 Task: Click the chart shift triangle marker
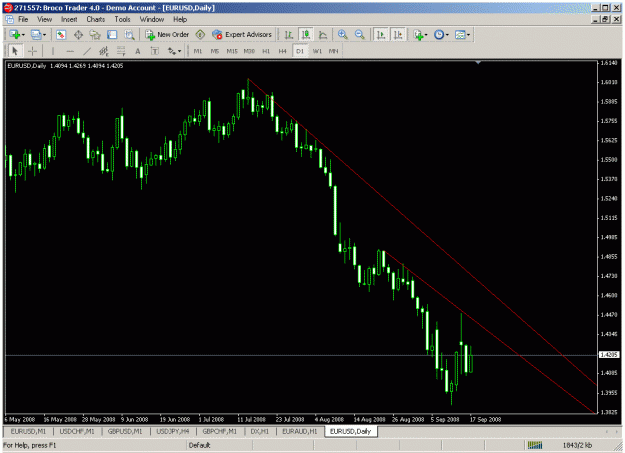pos(478,63)
